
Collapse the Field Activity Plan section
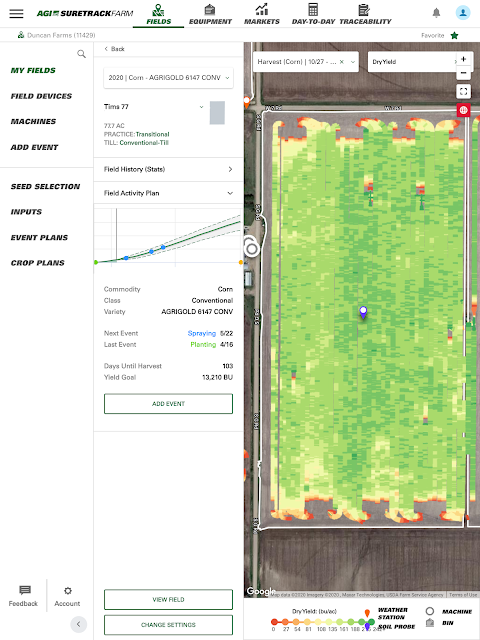click(168, 193)
